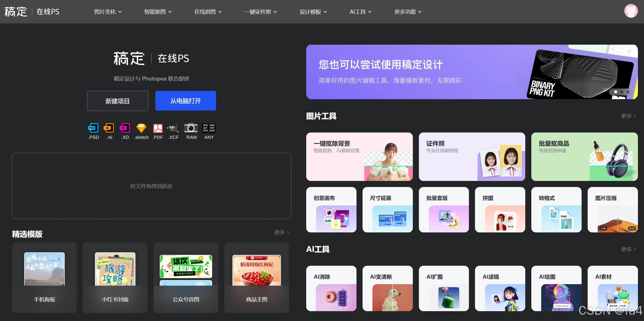Click the .PSD file format icon
This screenshot has height=321, width=644.
click(93, 128)
